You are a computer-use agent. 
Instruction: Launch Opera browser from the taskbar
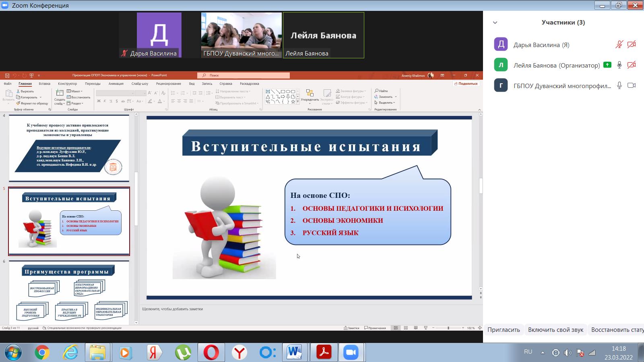pyautogui.click(x=211, y=352)
